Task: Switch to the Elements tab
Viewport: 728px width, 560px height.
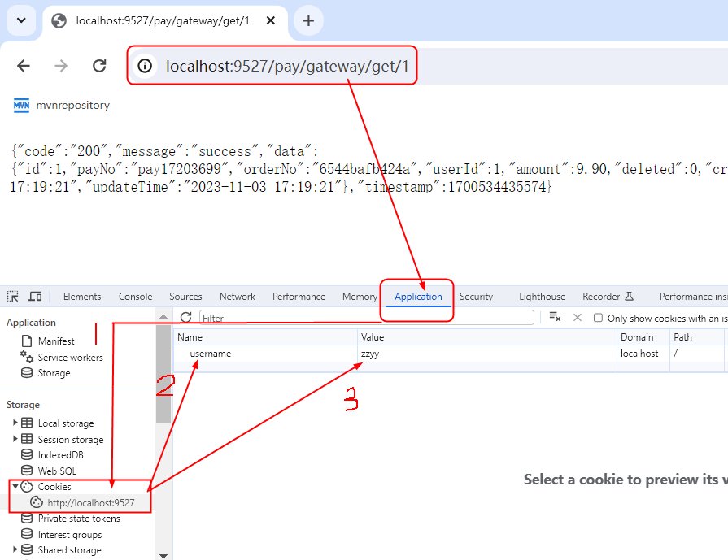Action: pos(82,297)
